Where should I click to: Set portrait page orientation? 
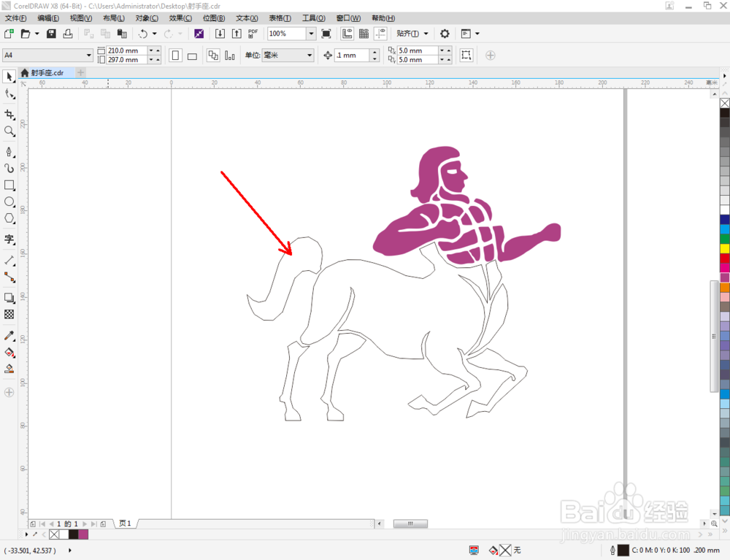(x=175, y=55)
